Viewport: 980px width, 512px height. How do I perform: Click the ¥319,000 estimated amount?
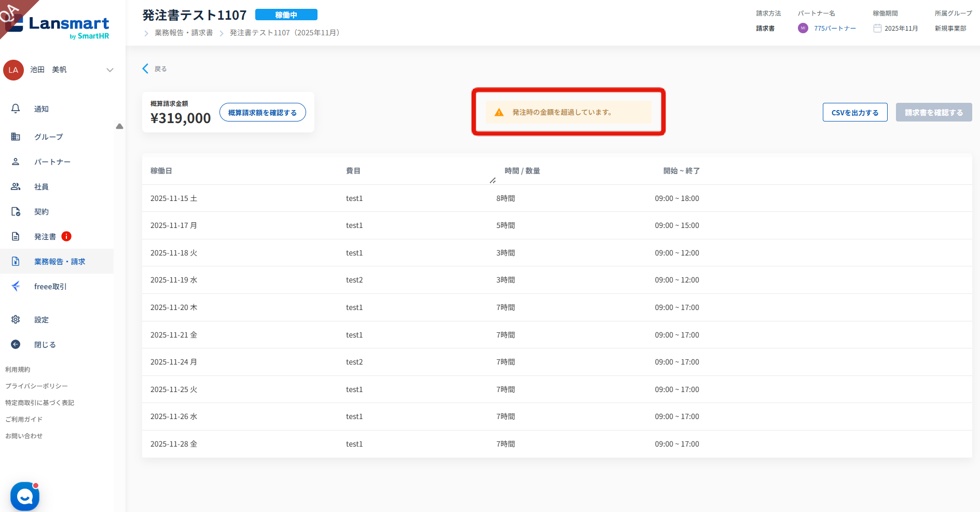(181, 118)
